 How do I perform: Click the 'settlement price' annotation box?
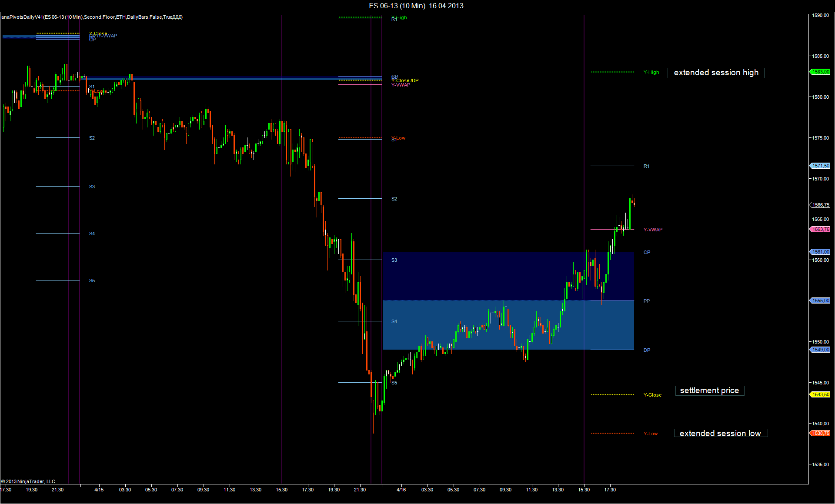(709, 391)
